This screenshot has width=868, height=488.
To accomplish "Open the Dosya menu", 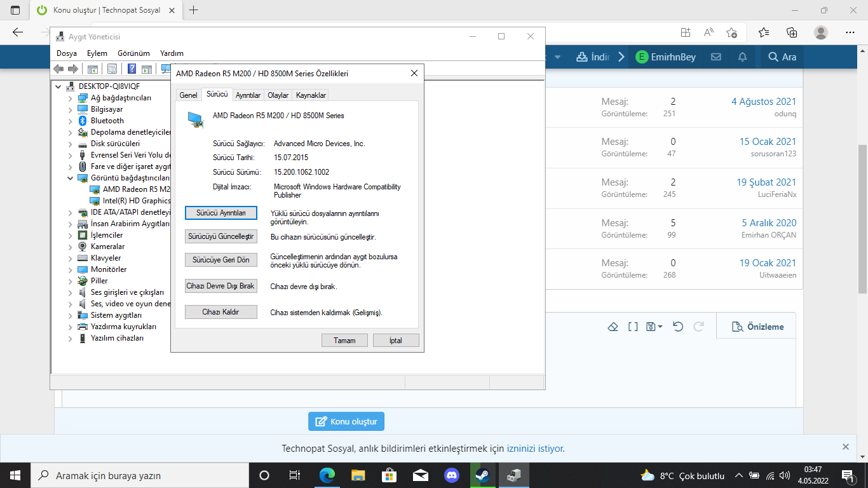I will pyautogui.click(x=67, y=53).
